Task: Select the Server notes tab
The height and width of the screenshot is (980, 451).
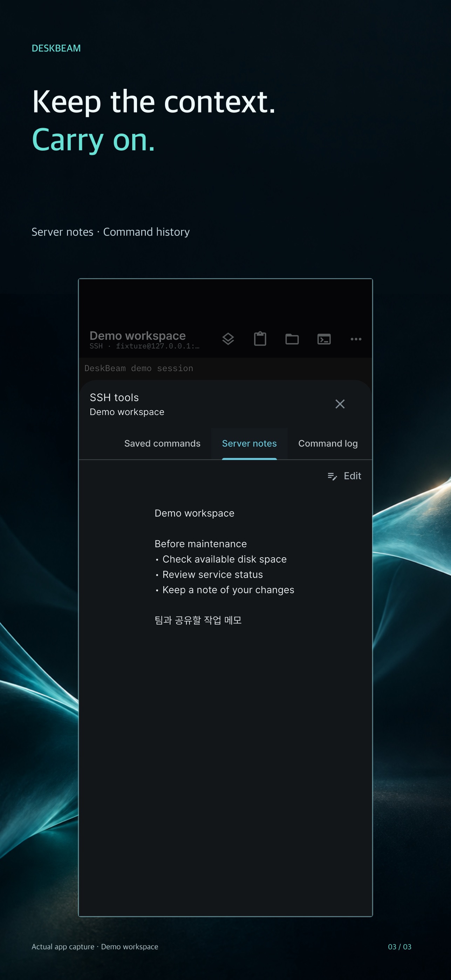Action: click(x=250, y=444)
